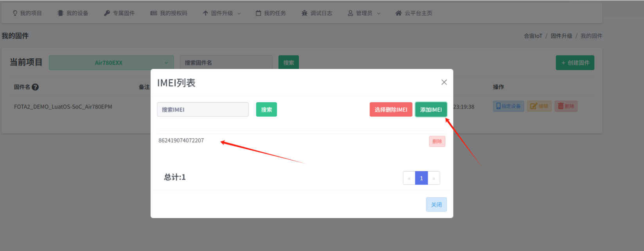Go to next page arrow in pagination
The width and height of the screenshot is (644, 251).
[x=434, y=178]
